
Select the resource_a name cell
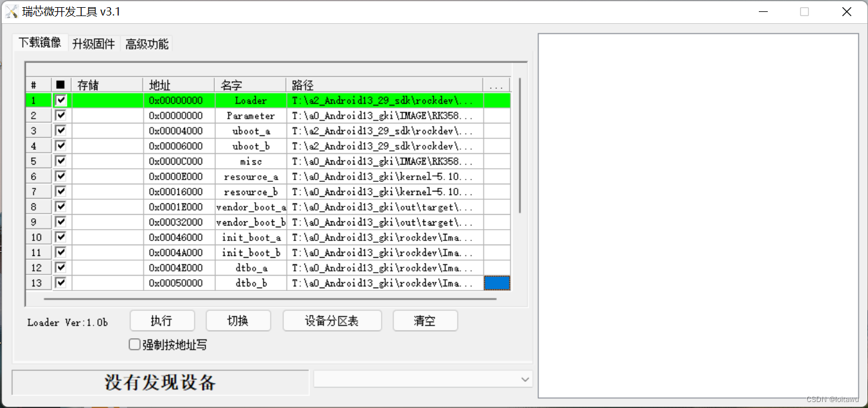click(x=251, y=177)
